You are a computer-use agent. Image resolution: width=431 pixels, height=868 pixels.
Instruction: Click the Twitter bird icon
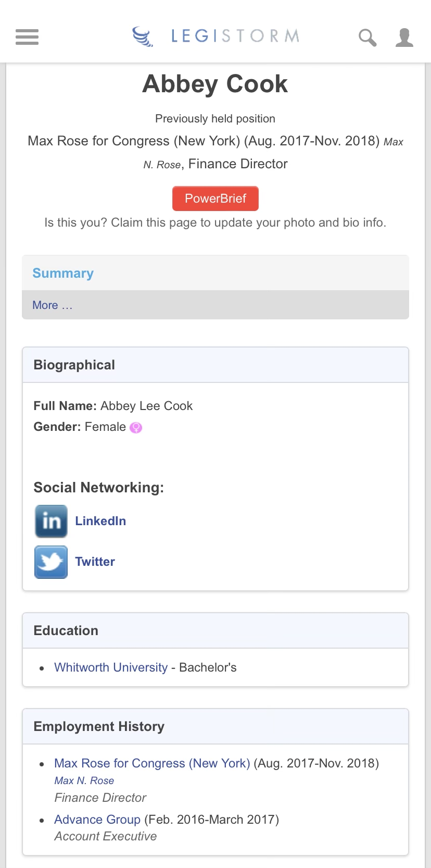pyautogui.click(x=51, y=562)
